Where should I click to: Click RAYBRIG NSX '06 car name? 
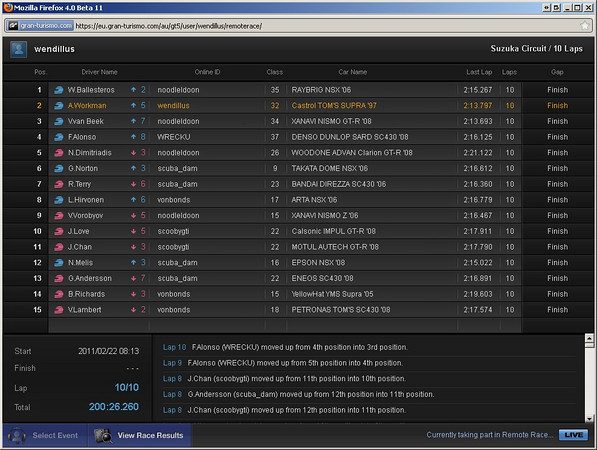coord(321,90)
